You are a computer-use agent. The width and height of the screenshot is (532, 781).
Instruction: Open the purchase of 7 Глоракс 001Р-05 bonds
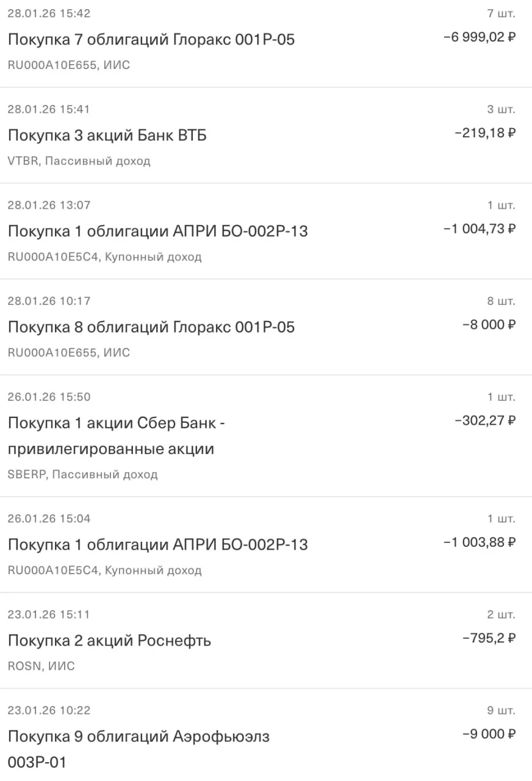click(x=266, y=40)
